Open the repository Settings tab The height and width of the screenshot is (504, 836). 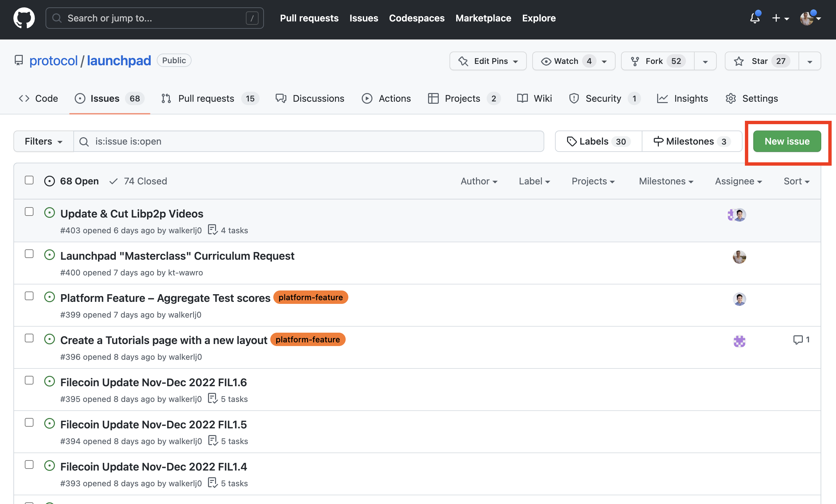752,98
